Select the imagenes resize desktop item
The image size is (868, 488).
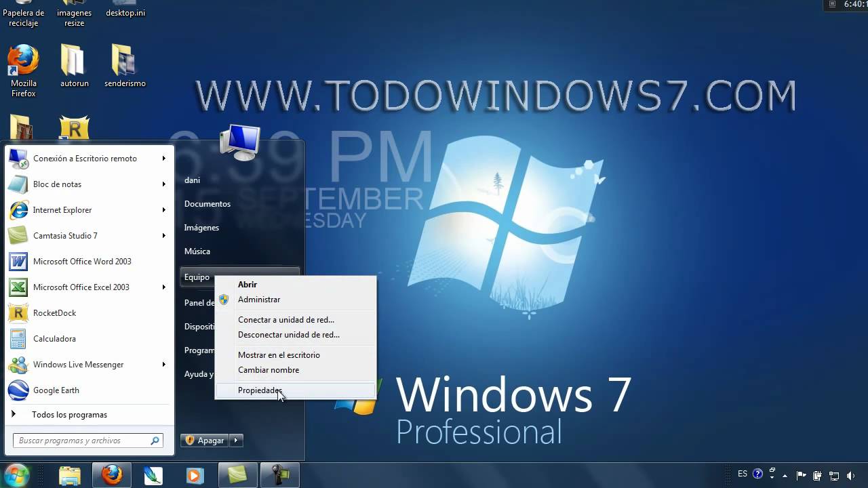74,14
